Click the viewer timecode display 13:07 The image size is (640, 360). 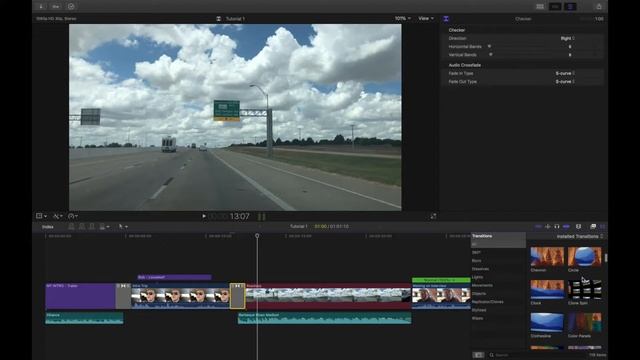click(240, 216)
